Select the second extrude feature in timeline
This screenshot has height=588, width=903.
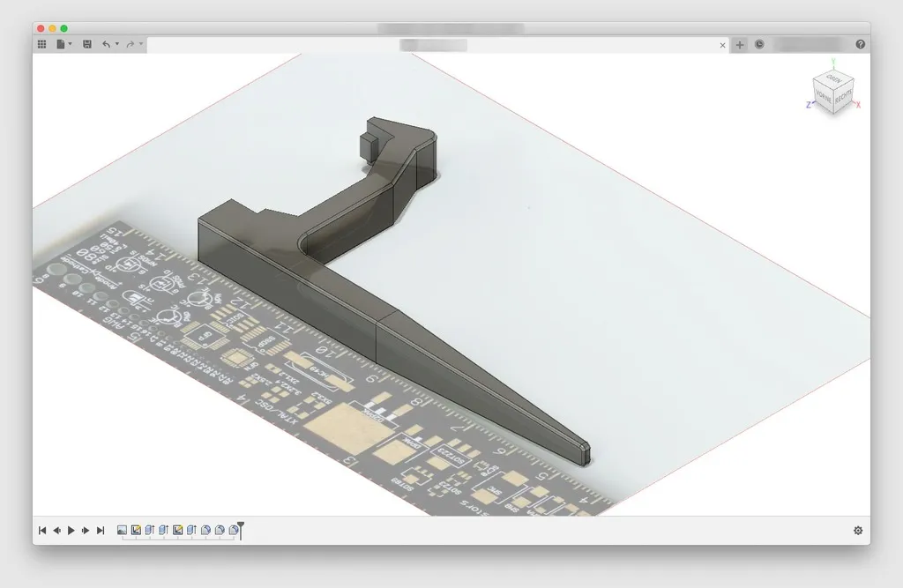tap(163, 530)
